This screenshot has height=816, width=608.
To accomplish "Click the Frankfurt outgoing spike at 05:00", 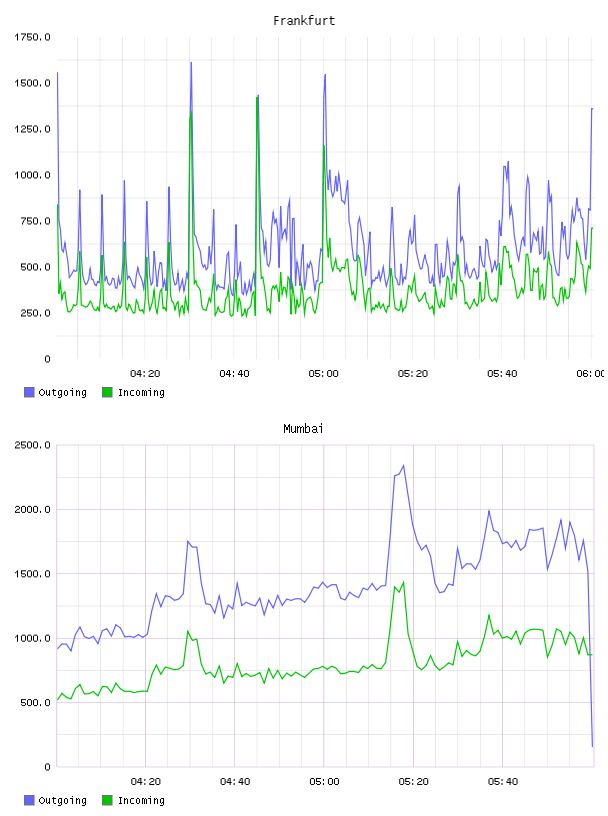I will (x=325, y=75).
